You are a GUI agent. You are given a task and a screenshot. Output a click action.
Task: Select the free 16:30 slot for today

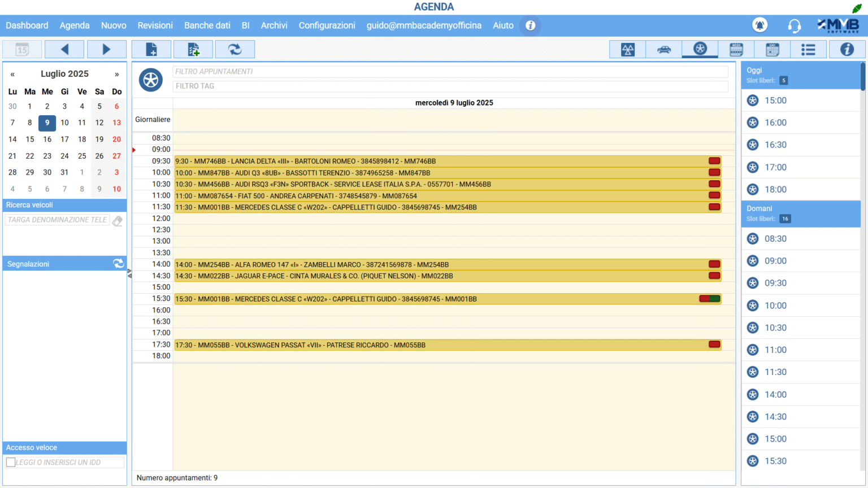point(775,145)
